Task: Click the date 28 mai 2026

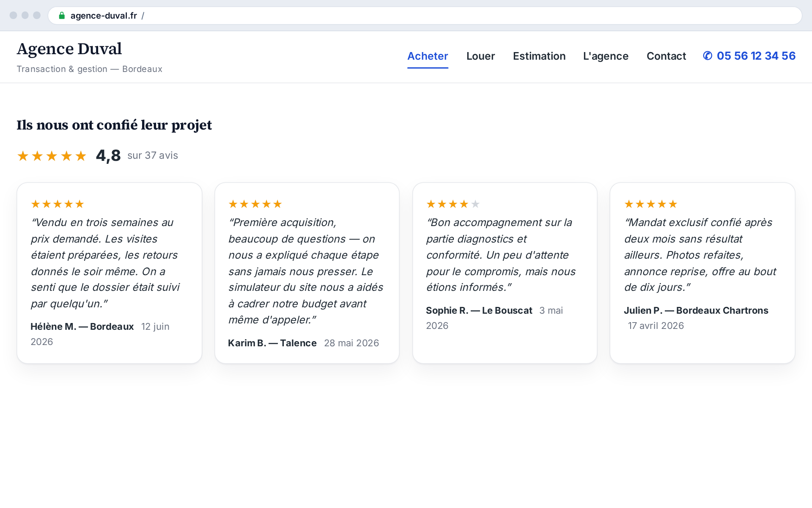Action: pyautogui.click(x=351, y=343)
